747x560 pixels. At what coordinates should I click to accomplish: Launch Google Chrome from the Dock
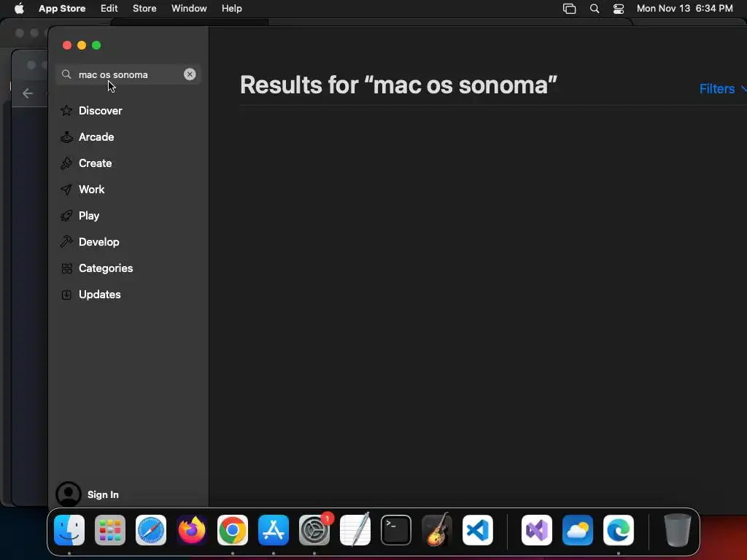233,530
